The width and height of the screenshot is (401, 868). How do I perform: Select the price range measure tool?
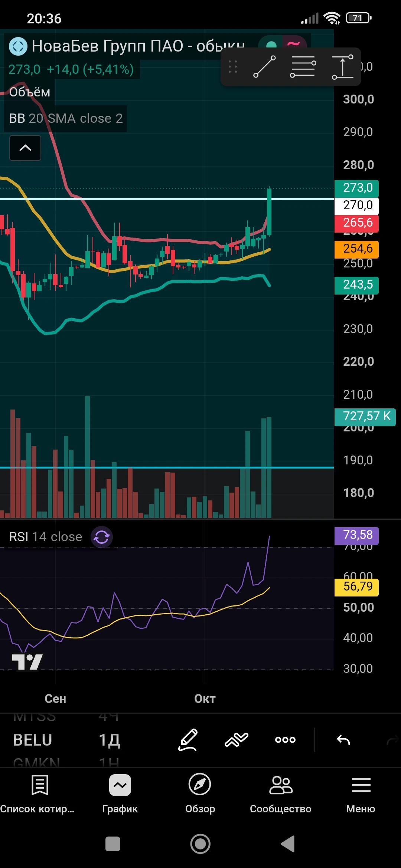pos(342,67)
